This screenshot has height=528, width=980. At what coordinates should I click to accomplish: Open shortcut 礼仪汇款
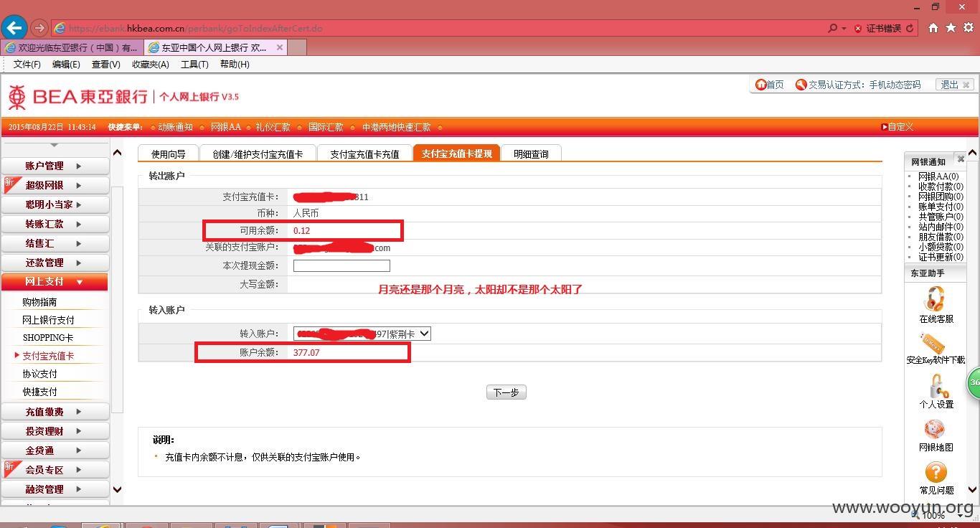[273, 127]
